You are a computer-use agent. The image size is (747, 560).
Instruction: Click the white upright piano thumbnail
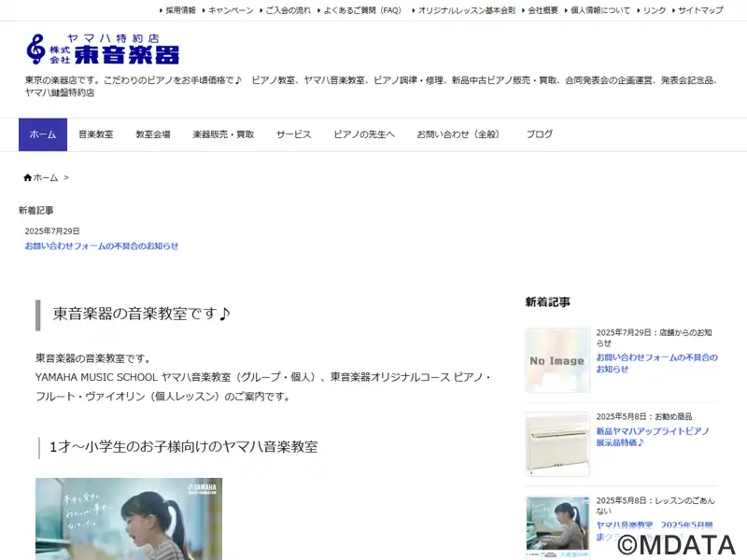557,444
